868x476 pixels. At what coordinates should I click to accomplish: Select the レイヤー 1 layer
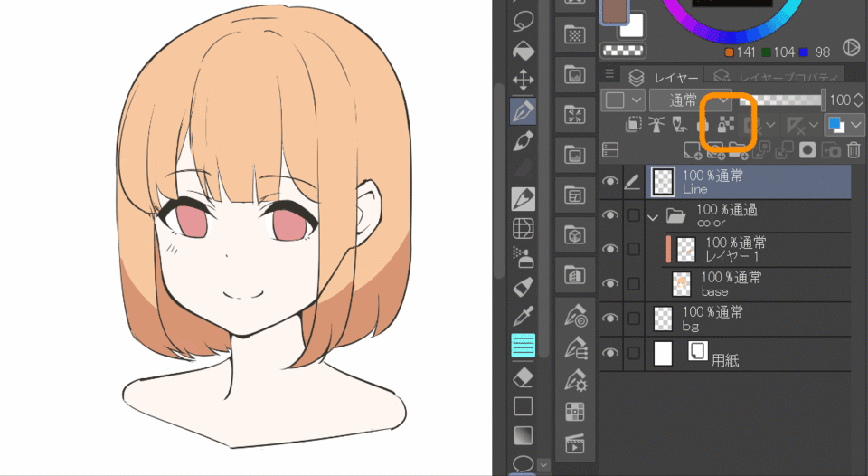point(756,250)
